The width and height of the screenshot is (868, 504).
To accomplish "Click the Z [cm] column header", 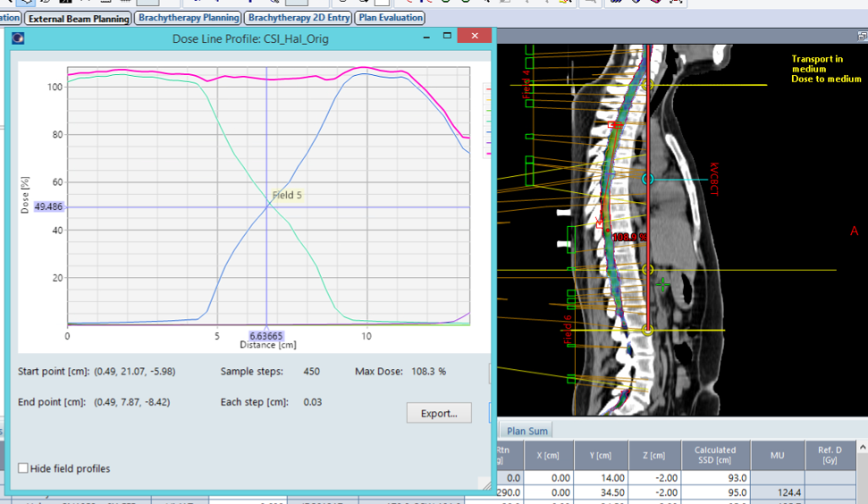I will click(x=654, y=456).
